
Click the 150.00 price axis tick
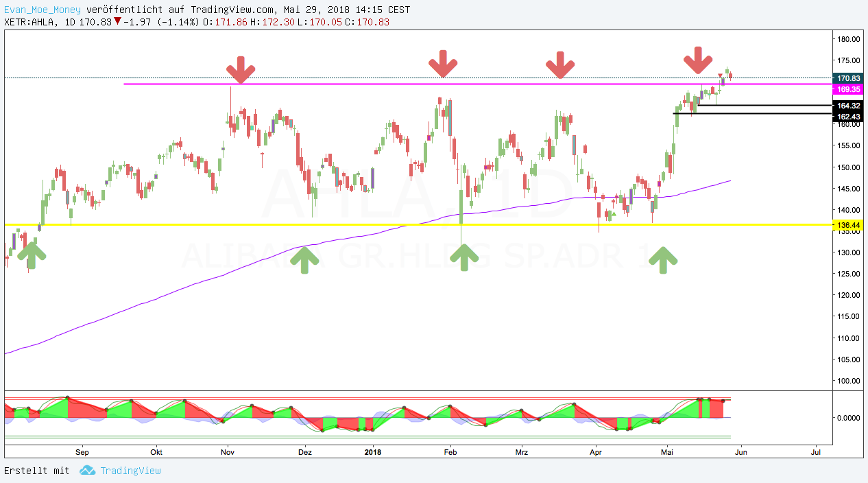(849, 167)
